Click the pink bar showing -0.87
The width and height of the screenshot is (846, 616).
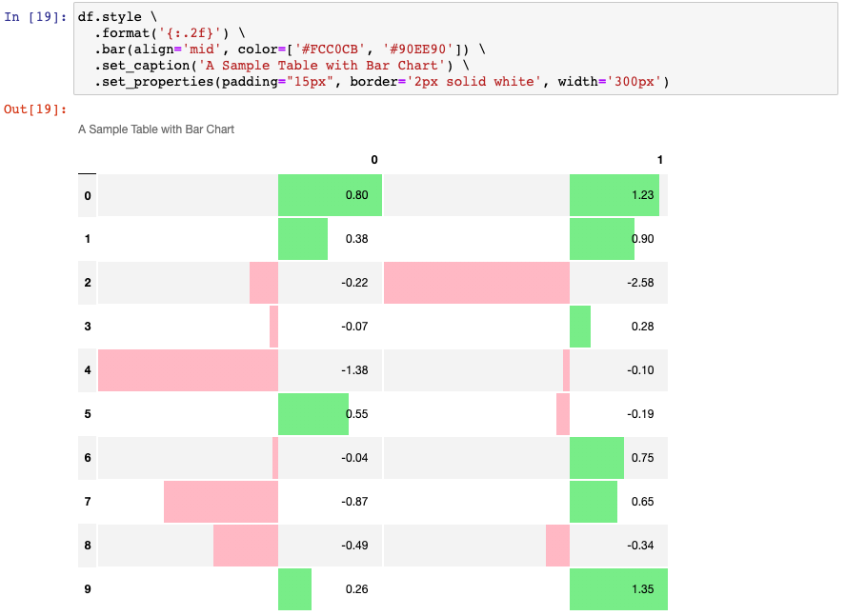coord(219,501)
